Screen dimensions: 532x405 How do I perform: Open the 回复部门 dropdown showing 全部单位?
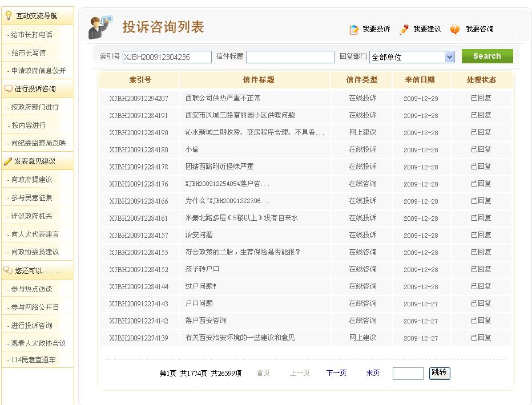412,57
